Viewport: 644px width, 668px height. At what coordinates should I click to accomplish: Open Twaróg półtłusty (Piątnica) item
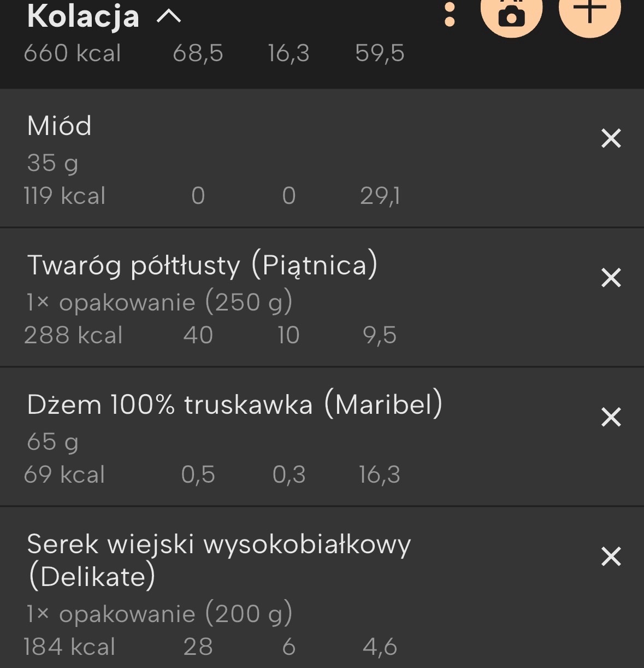(202, 265)
